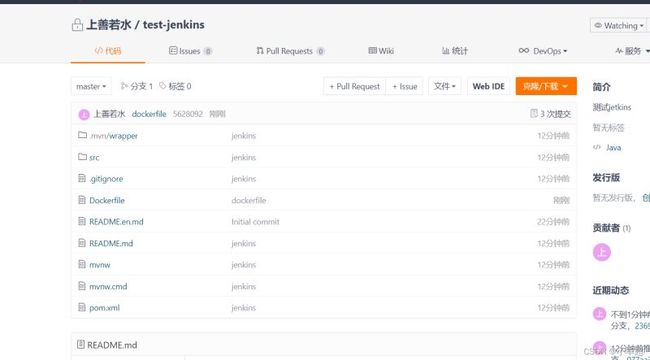Click the Java language label
This screenshot has width=650, height=360.
pos(614,148)
